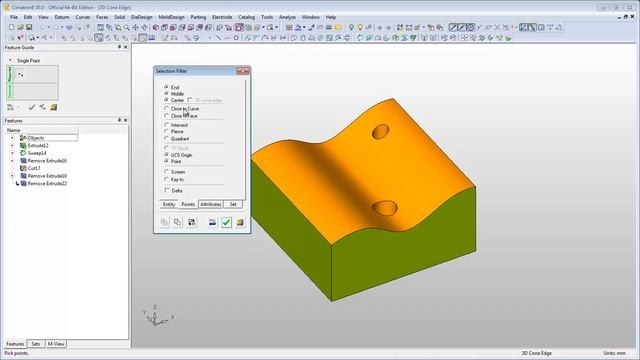Select the Key In point option
Image resolution: width=640 pixels, height=360 pixels.
(x=167, y=179)
